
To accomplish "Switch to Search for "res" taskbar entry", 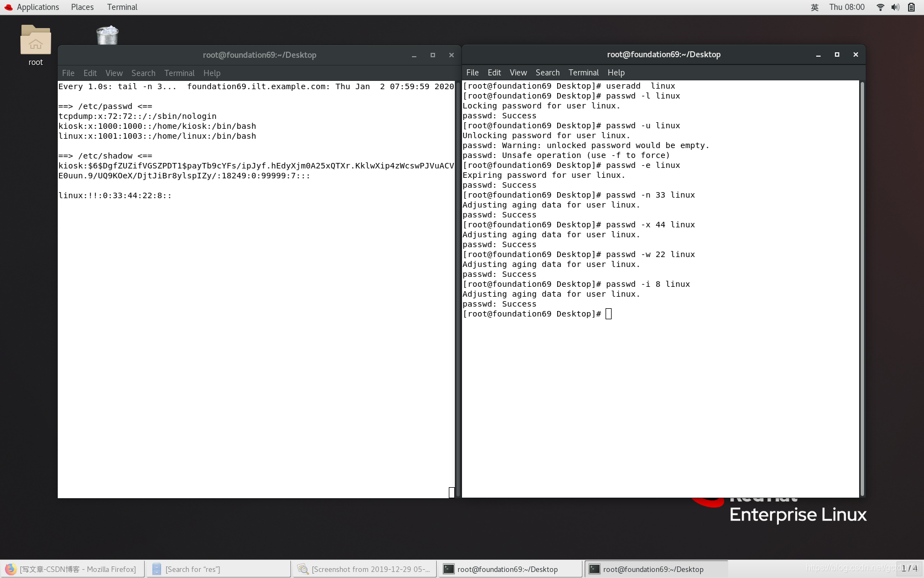I will [219, 569].
